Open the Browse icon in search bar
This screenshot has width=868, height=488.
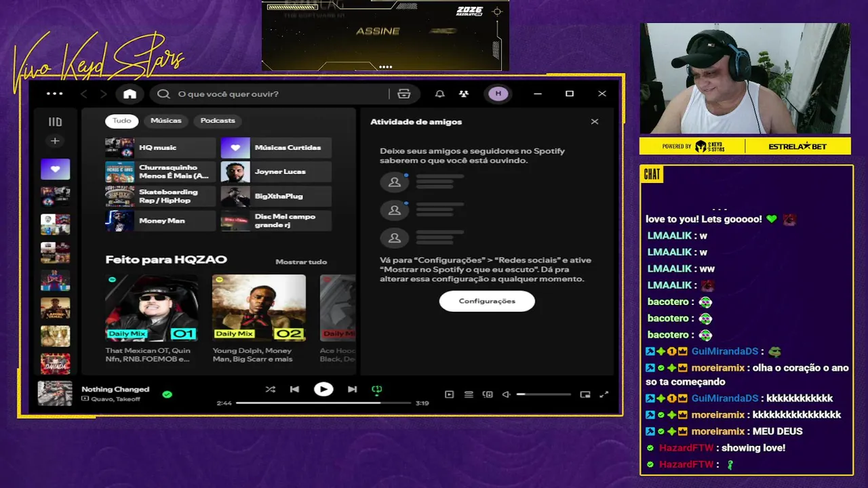click(x=404, y=94)
